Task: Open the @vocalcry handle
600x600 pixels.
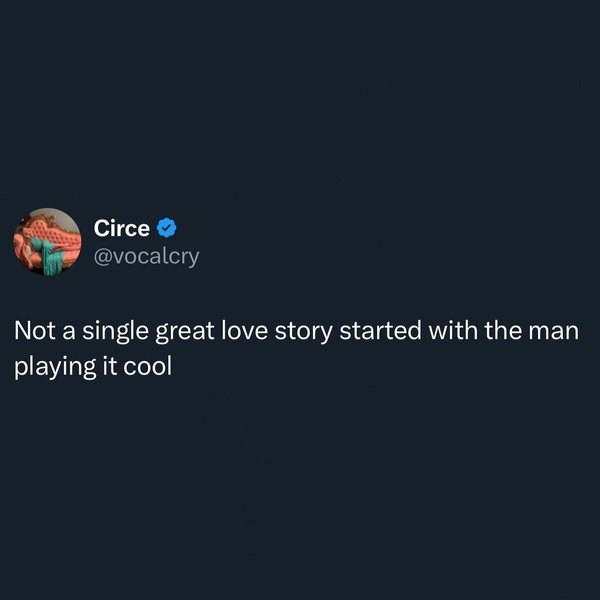Action: 147,256
